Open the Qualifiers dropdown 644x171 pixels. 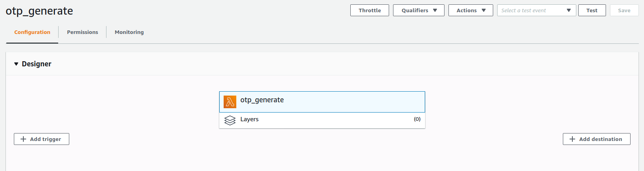(x=418, y=10)
